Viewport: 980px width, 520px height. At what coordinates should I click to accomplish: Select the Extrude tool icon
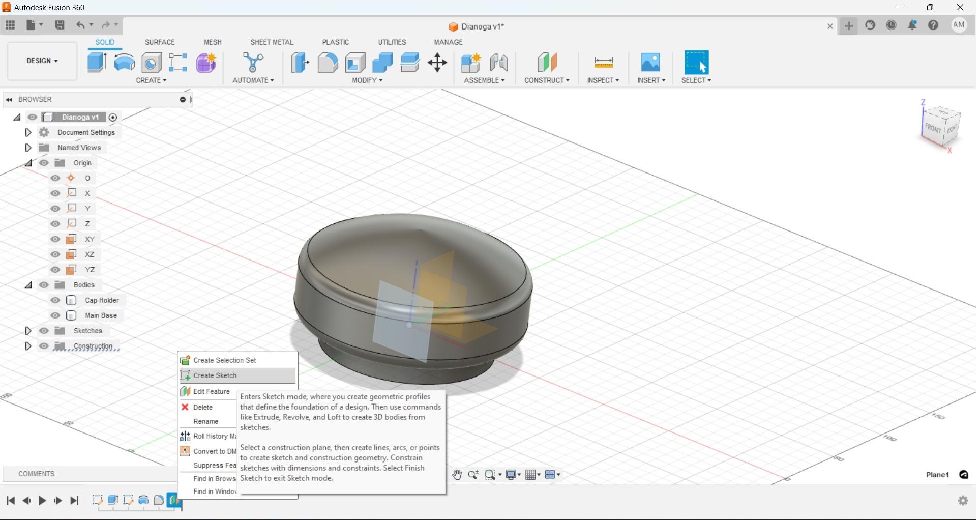(97, 63)
